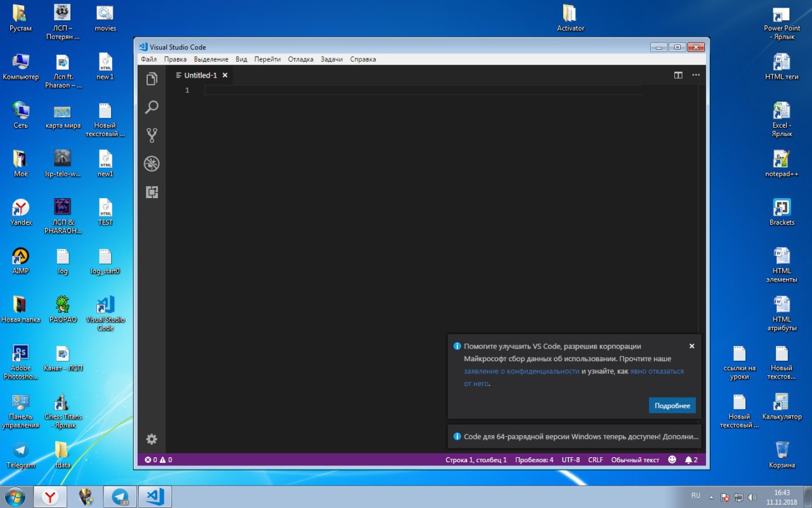This screenshot has width=812, height=508.
Task: Close the Untitled-1 tab
Action: 225,75
